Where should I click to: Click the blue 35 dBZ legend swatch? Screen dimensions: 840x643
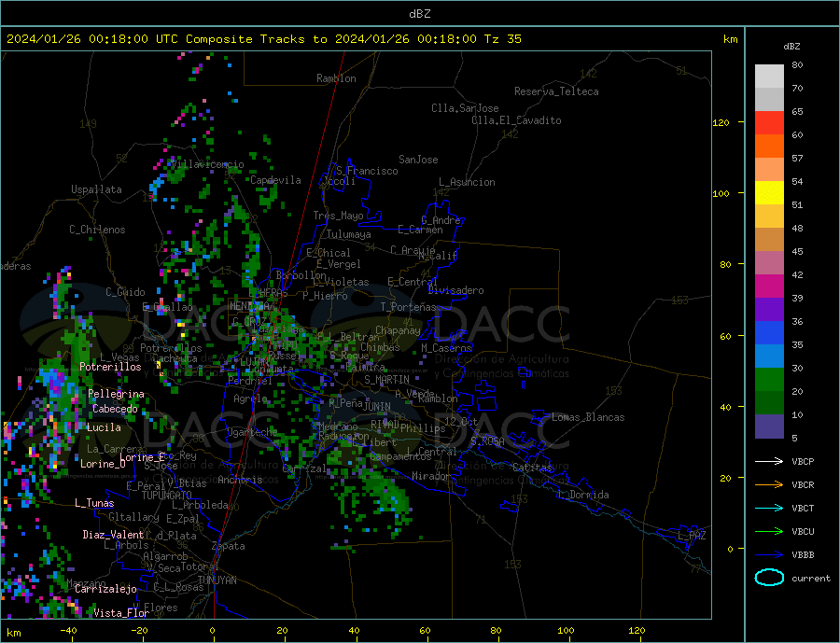point(769,333)
